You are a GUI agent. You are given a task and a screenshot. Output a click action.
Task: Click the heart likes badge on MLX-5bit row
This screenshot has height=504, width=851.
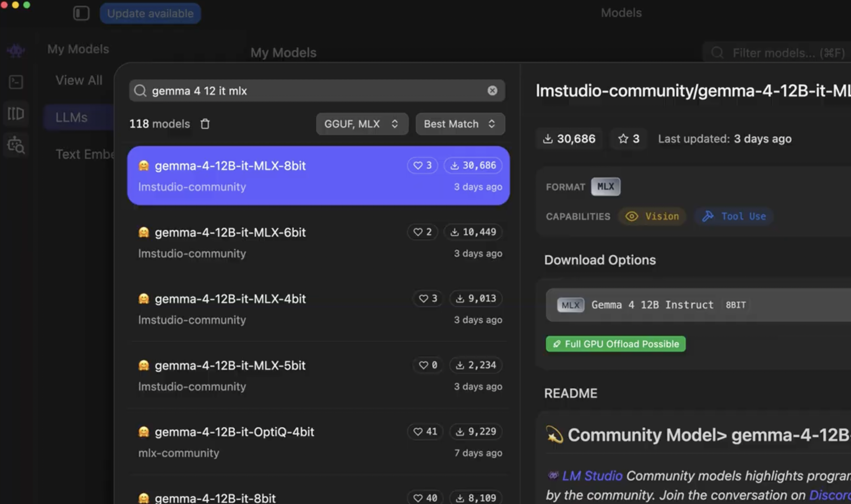(x=428, y=365)
